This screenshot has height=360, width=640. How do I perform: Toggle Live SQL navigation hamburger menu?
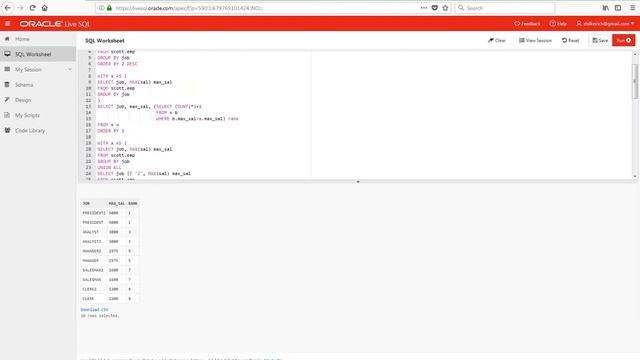pyautogui.click(x=7, y=24)
